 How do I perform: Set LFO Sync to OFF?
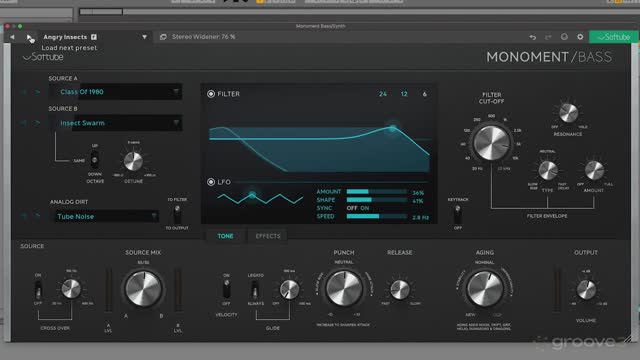click(352, 208)
